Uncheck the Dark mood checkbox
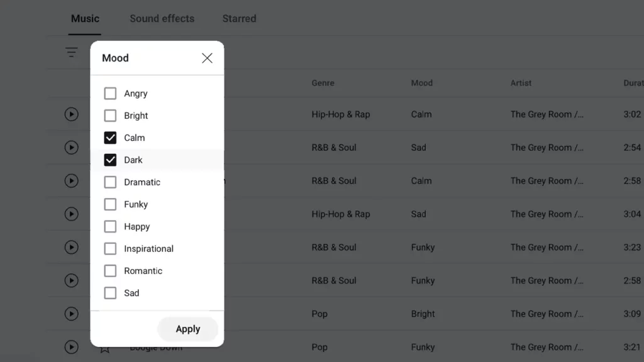644x362 pixels. [110, 160]
